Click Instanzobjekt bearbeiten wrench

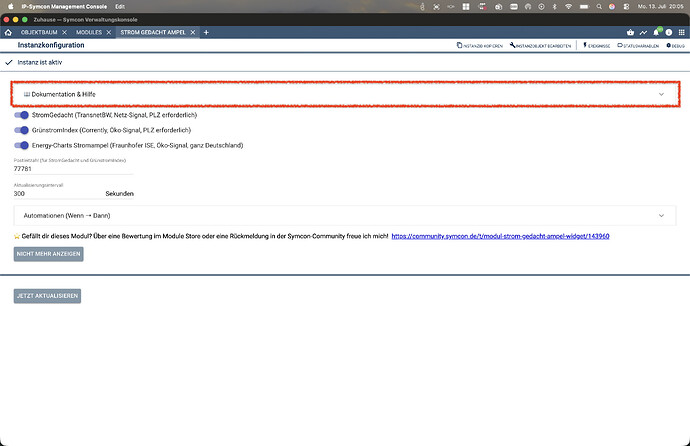pyautogui.click(x=540, y=45)
